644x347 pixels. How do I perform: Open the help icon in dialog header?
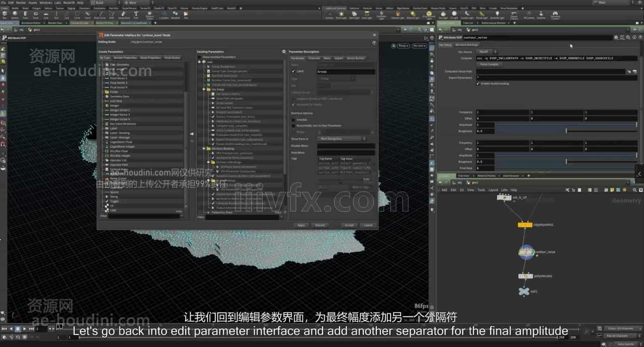[374, 42]
